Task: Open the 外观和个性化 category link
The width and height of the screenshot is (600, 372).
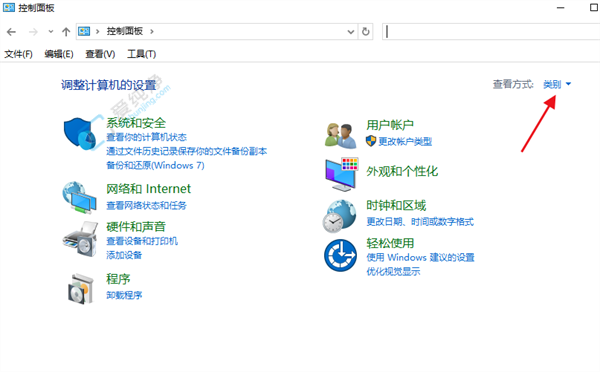Action: 402,171
